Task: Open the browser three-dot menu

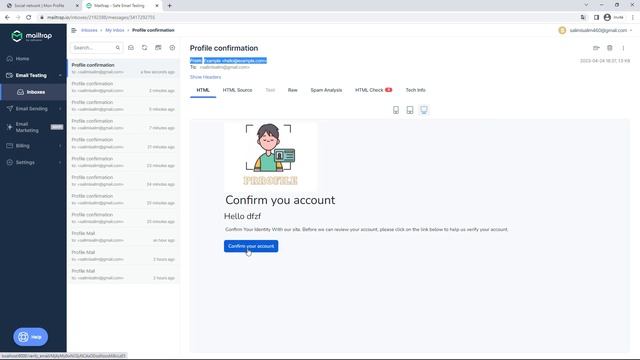Action: pos(633,18)
